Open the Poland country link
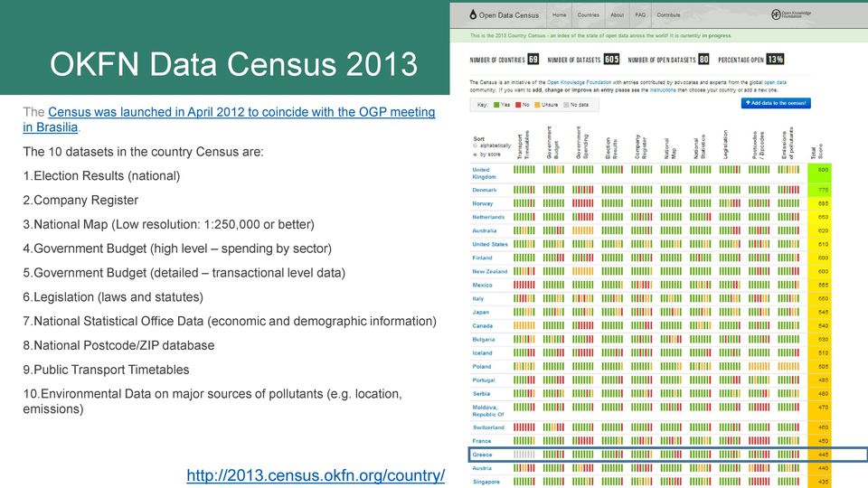Screen dimensions: 868x488 coord(482,366)
